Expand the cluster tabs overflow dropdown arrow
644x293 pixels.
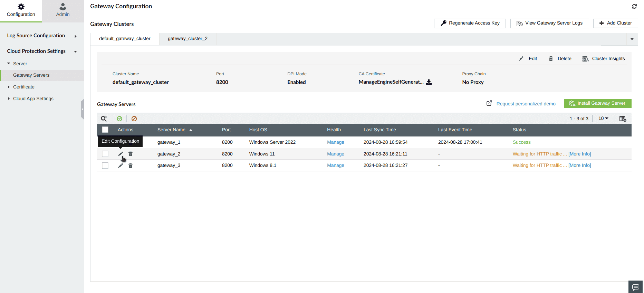[632, 39]
